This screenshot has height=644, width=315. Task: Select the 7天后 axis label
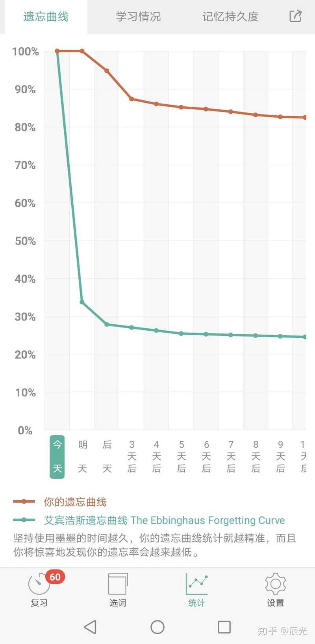click(231, 457)
